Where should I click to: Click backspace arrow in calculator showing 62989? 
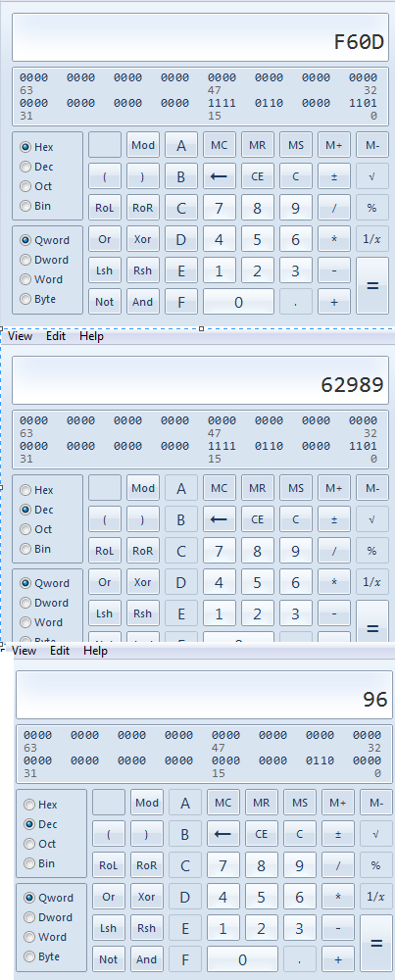(x=220, y=519)
